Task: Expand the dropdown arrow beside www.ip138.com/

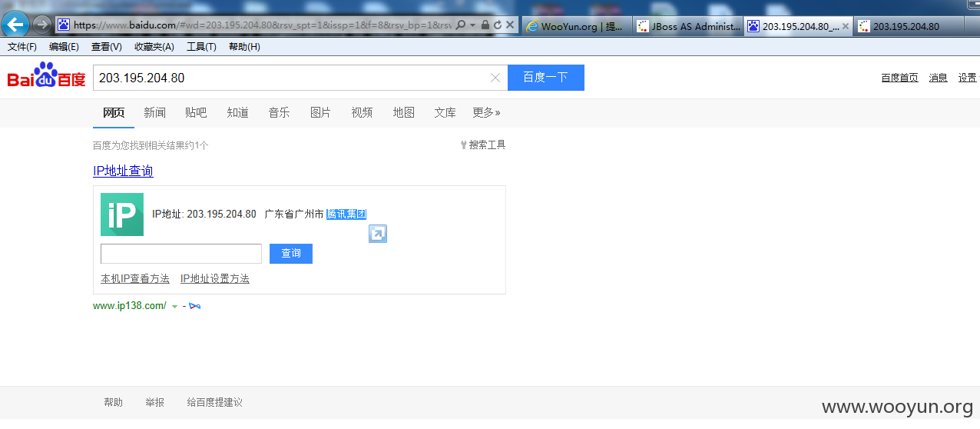Action: coord(174,306)
